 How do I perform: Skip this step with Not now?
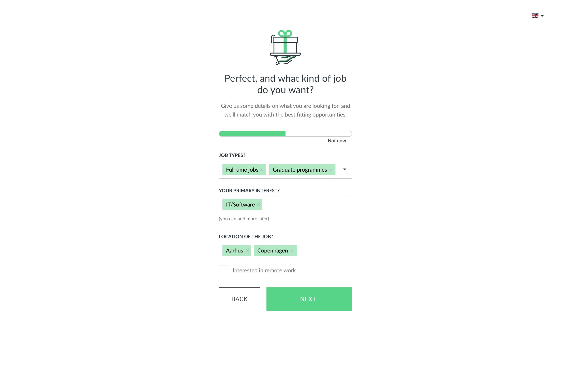click(x=337, y=141)
